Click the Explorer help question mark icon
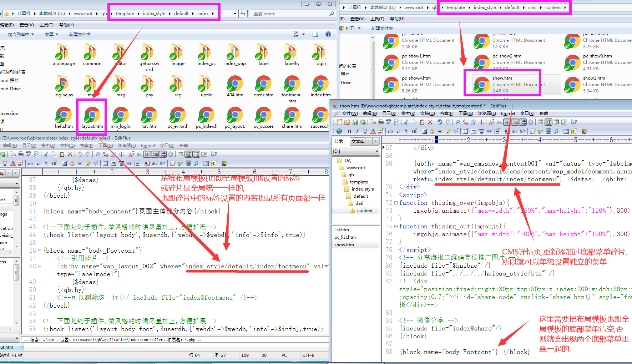Screen dimensions: 632x364 coord(328,34)
